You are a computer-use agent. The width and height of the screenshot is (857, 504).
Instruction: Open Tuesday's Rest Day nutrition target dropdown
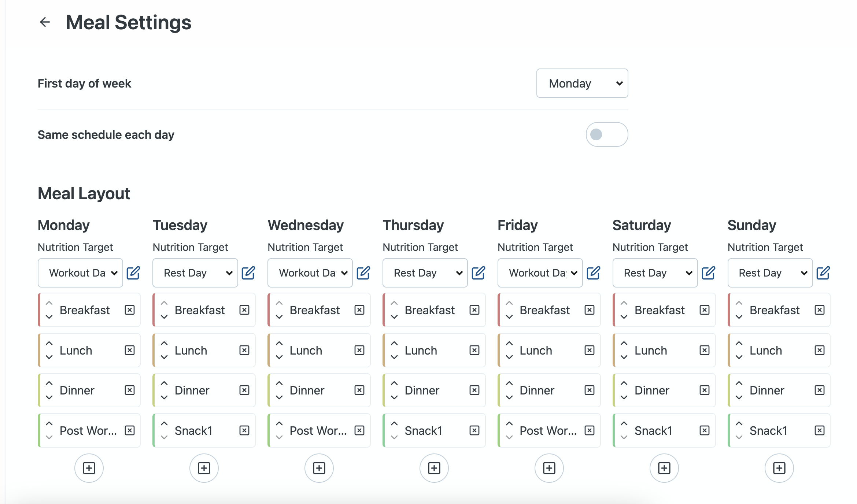195,273
